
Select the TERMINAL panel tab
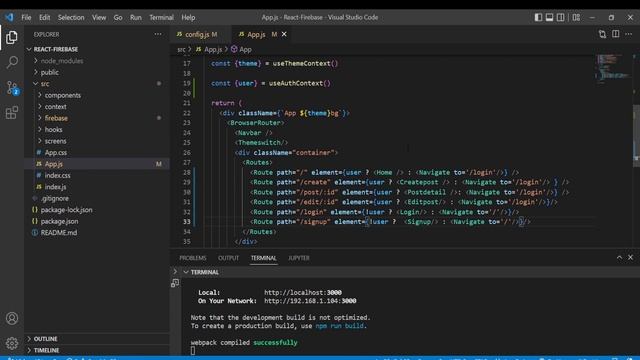[x=264, y=258]
